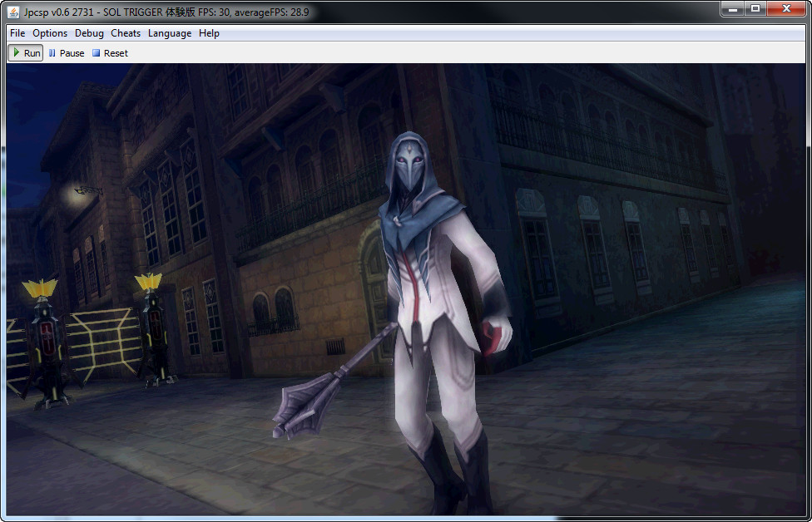This screenshot has width=812, height=522.
Task: Click the glowing street lamp on the wall
Action: (83, 191)
